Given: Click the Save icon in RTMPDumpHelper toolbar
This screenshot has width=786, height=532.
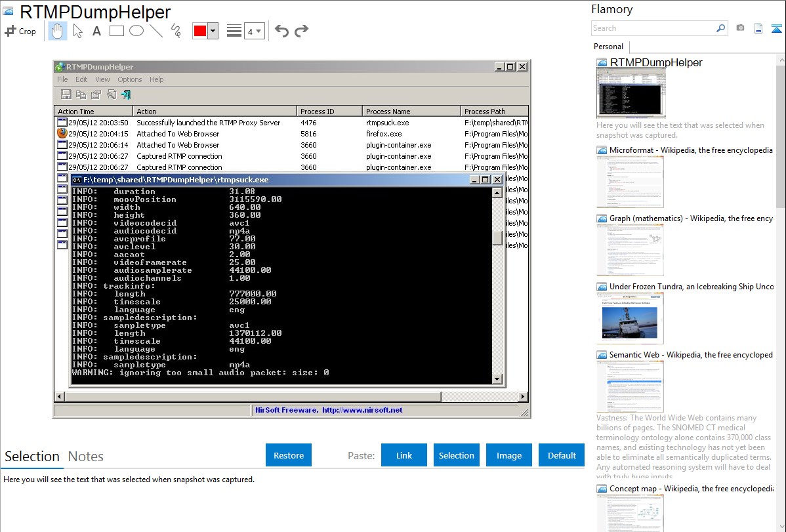Looking at the screenshot, I should [66, 94].
